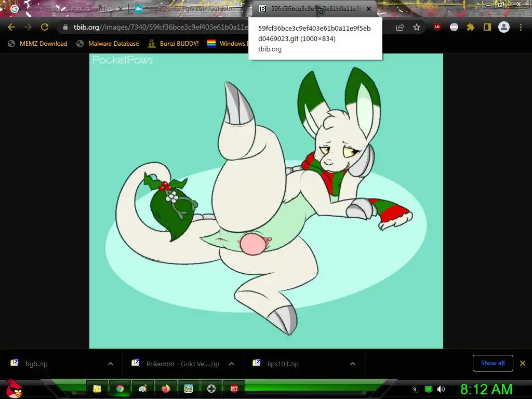Click the lips103.zip archive file icon

point(257,363)
